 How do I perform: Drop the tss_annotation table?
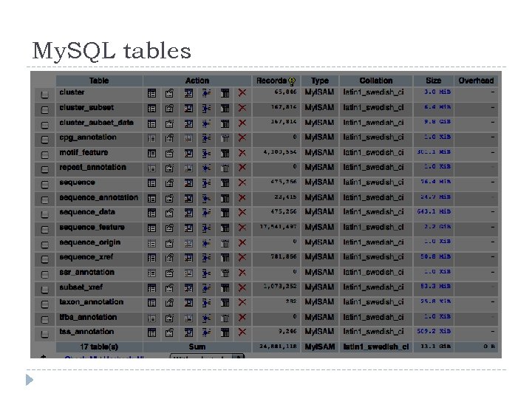(242, 332)
